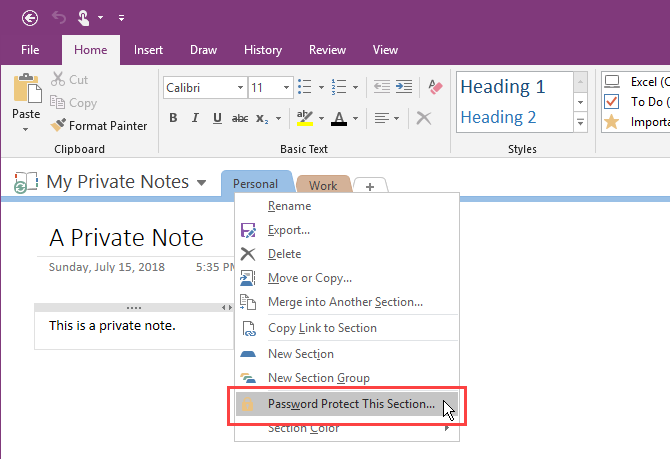Add a new section with plus tab
Screen dimensions: 670x459
tap(370, 186)
